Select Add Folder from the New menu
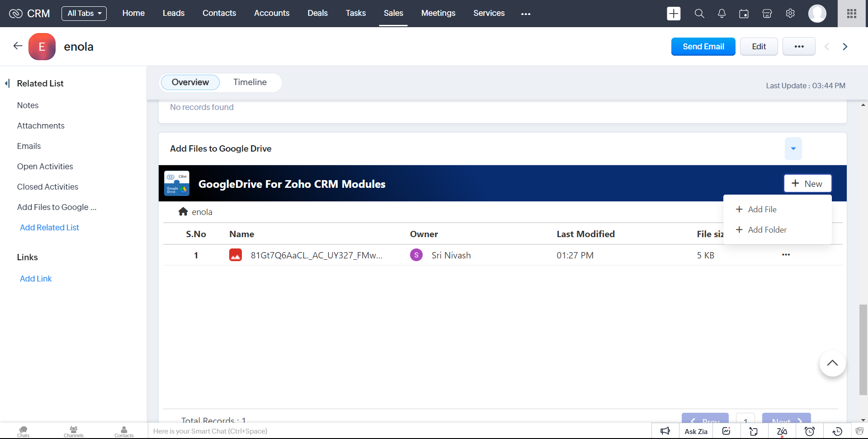This screenshot has height=439, width=868. point(767,230)
